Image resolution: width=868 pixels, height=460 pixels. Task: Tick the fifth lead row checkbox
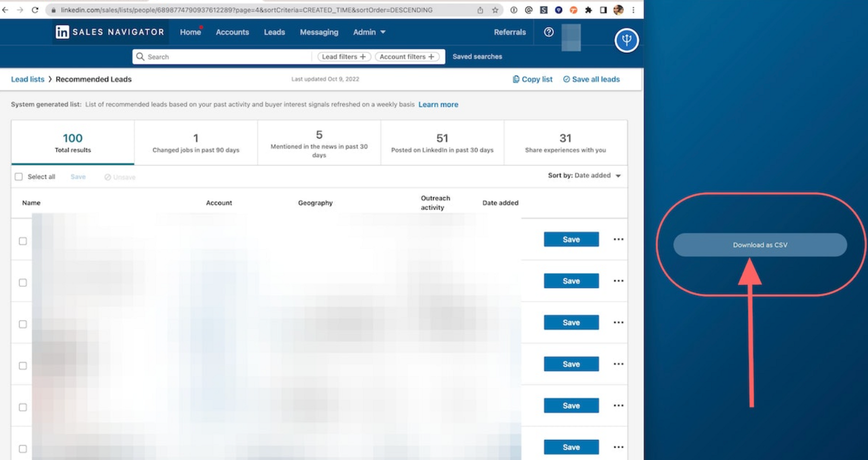[23, 407]
